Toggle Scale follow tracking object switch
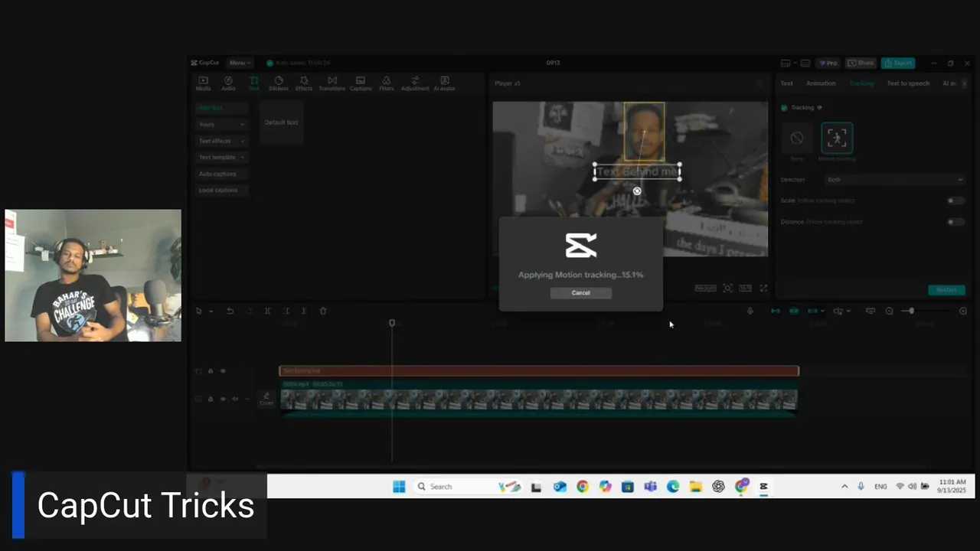Image resolution: width=980 pixels, height=551 pixels. pyautogui.click(x=955, y=201)
